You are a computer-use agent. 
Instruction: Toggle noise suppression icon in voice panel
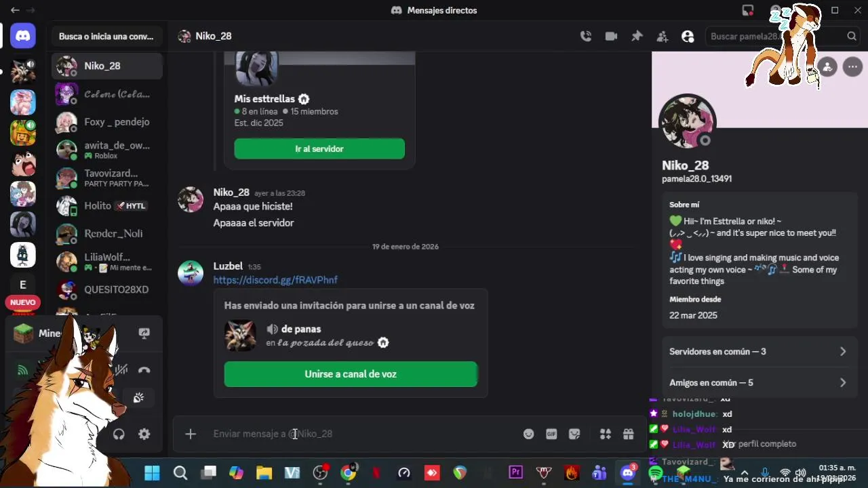121,370
